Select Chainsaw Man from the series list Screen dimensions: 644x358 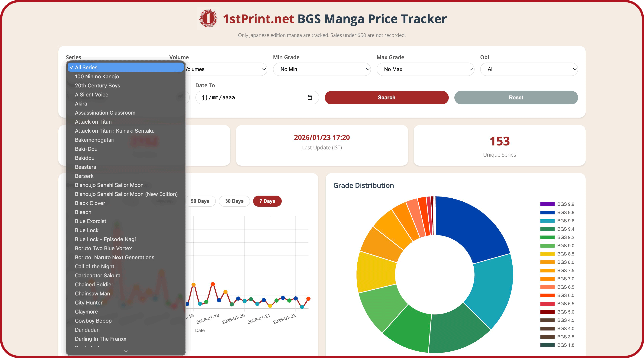tap(92, 293)
